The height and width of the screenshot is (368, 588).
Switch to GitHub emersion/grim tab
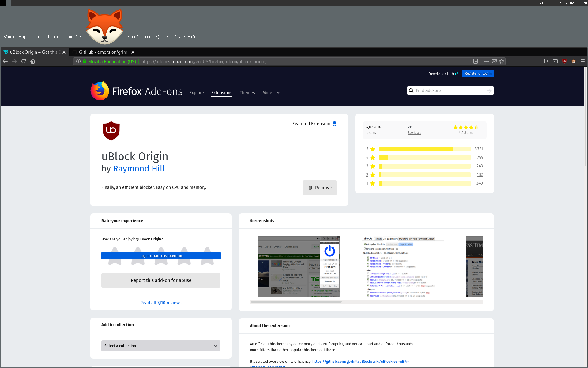click(x=103, y=52)
